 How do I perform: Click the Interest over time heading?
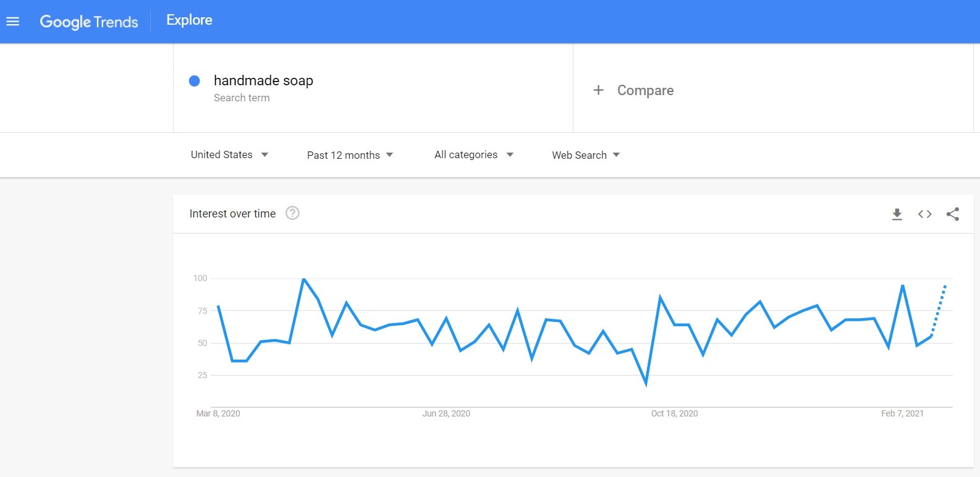pyautogui.click(x=232, y=214)
